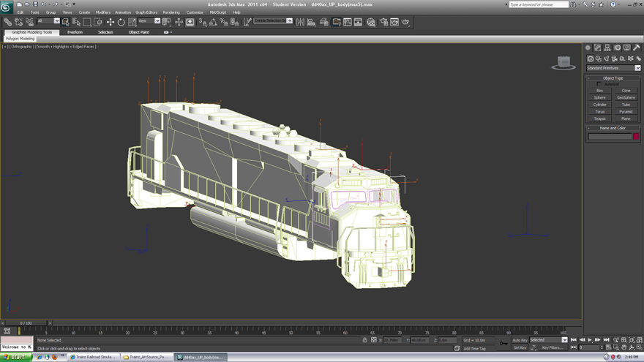Image resolution: width=644 pixels, height=362 pixels.
Task: Activate the Select and Scale tool
Action: point(132,22)
